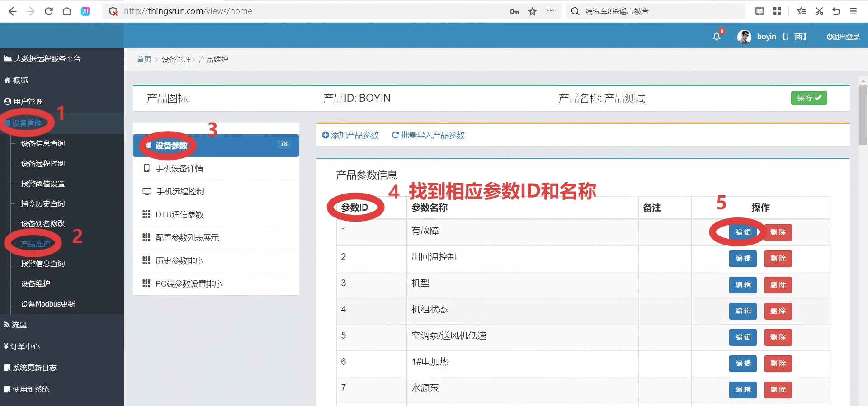
Task: Select the 手机设备详情 tab
Action: pyautogui.click(x=179, y=168)
